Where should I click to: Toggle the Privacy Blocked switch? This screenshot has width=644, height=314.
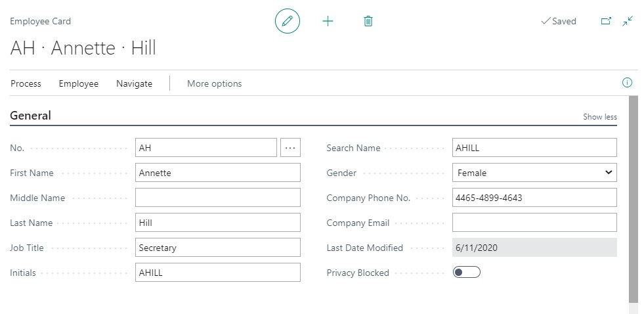pyautogui.click(x=467, y=273)
